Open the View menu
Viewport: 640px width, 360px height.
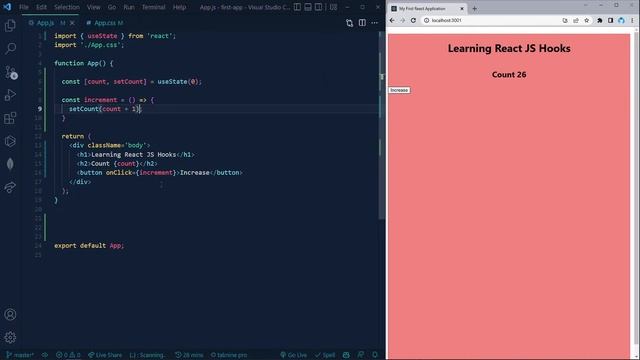pyautogui.click(x=93, y=7)
